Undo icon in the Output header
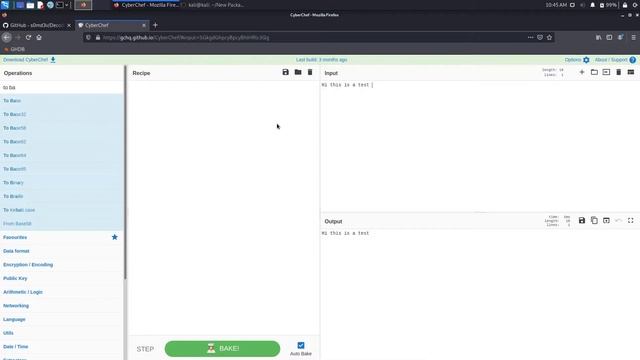This screenshot has width=640, height=360. 618,220
